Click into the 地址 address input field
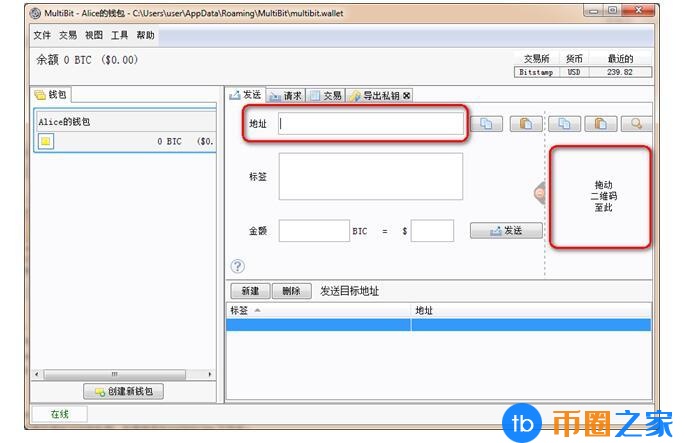The image size is (685, 443). (370, 124)
